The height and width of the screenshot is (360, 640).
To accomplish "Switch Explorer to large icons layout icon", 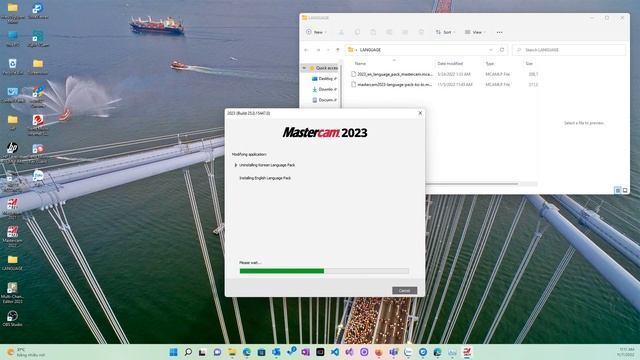I will click(625, 190).
